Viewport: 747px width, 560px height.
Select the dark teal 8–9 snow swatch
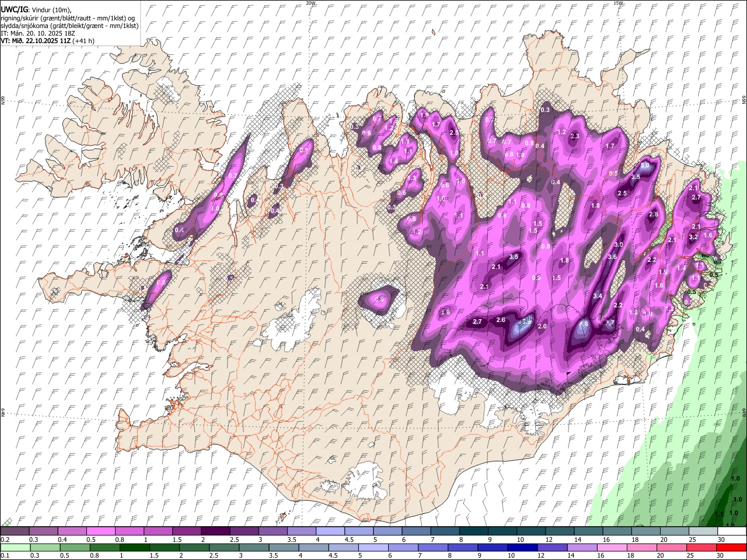tap(473, 531)
